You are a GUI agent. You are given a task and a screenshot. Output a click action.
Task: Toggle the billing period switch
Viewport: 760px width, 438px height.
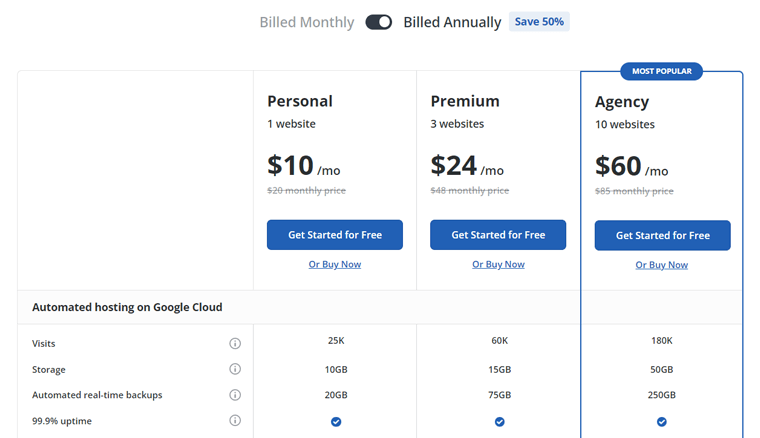[379, 22]
